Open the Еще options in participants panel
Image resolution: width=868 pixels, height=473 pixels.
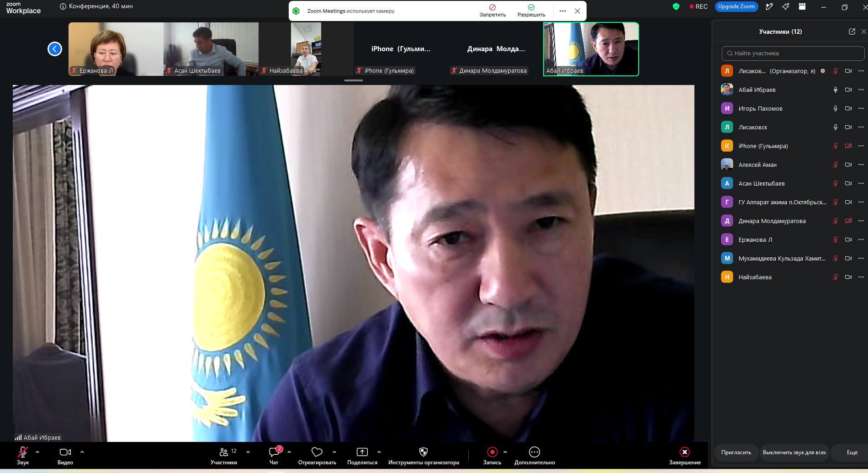[852, 452]
